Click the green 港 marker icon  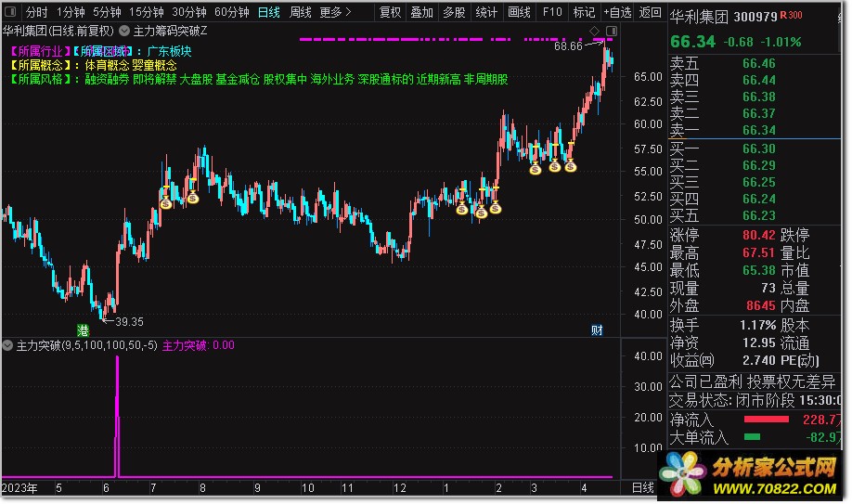83,330
